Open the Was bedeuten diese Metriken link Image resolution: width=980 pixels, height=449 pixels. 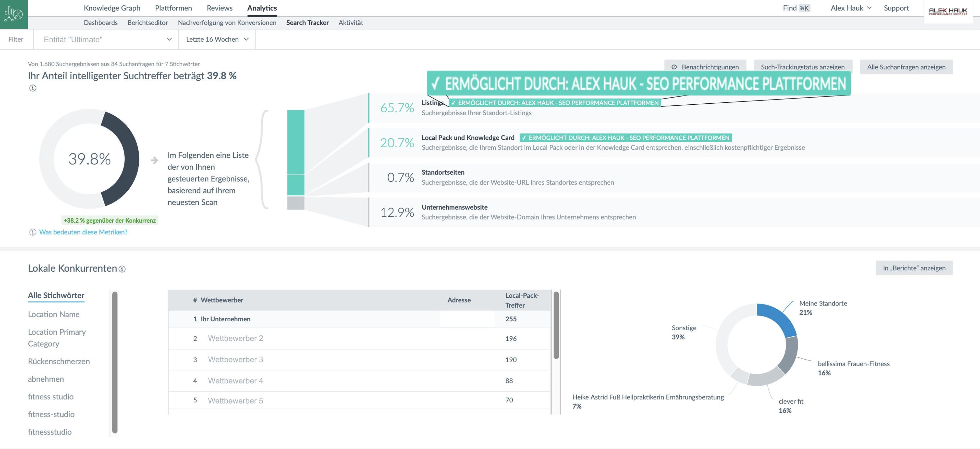click(x=83, y=232)
